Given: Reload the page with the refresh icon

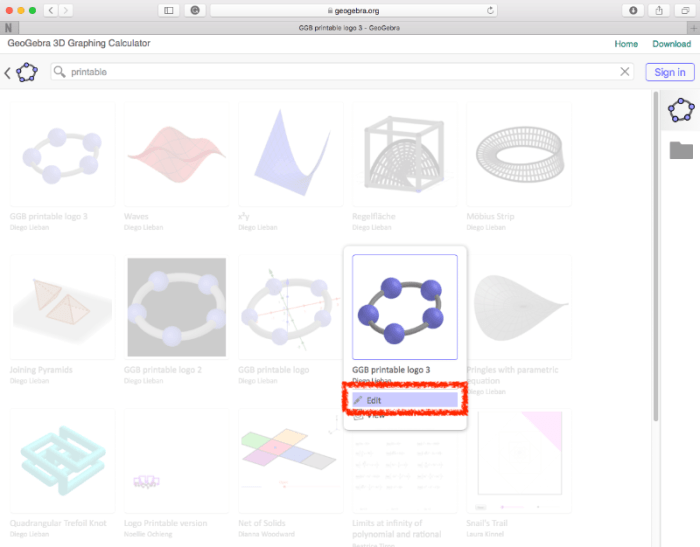Looking at the screenshot, I should 490,10.
